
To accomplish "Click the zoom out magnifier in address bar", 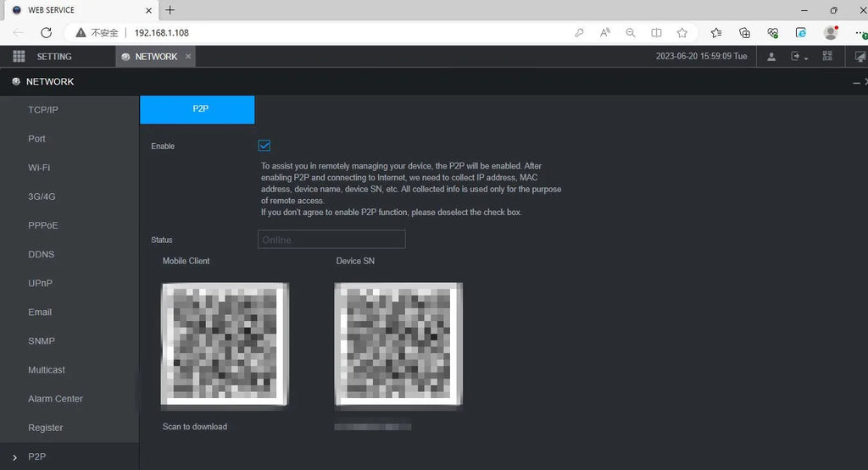I will [631, 33].
